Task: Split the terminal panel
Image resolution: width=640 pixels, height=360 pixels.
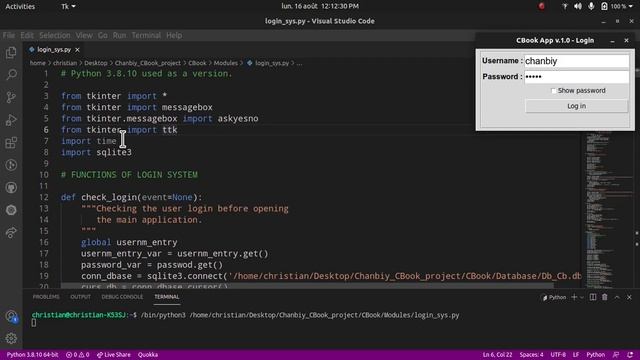Action: [593, 297]
